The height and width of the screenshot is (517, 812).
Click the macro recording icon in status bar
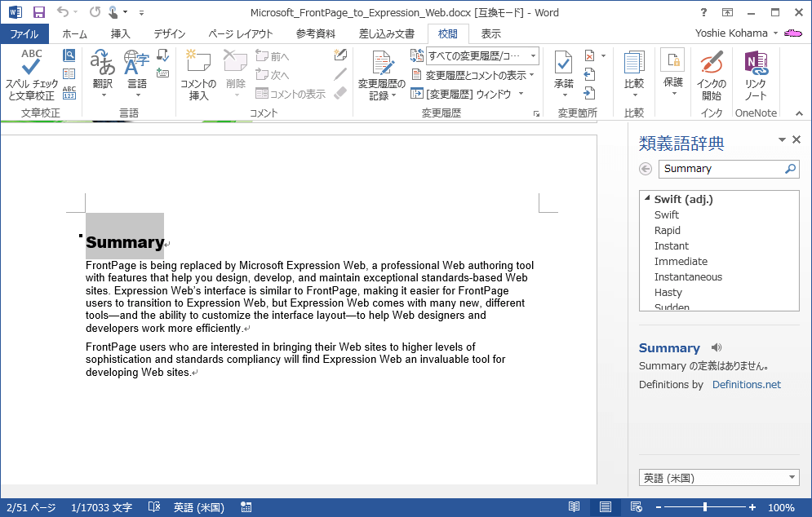[x=246, y=507]
